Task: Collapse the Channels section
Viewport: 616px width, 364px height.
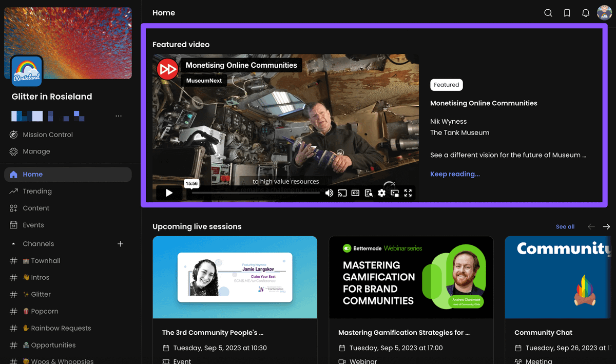Action: point(13,244)
